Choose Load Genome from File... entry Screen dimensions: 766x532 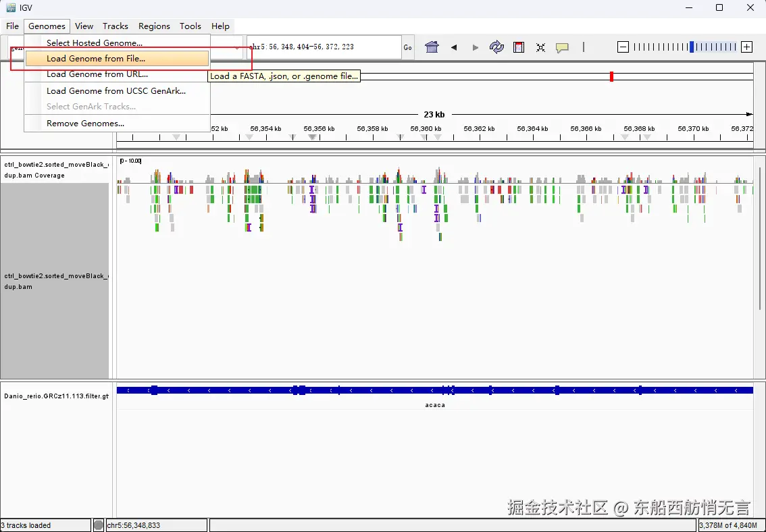pos(118,59)
